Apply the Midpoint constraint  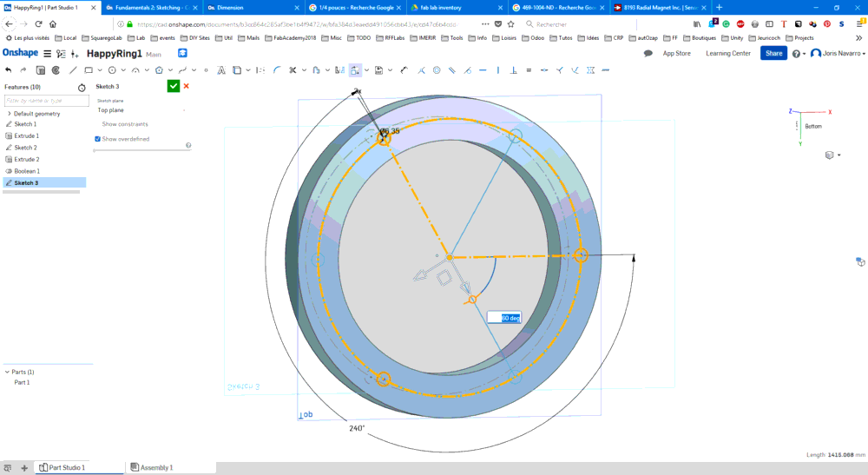544,70
